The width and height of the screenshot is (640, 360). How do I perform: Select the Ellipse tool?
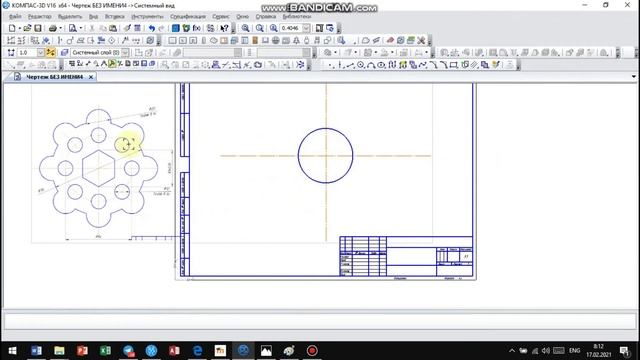pyautogui.click(x=381, y=65)
